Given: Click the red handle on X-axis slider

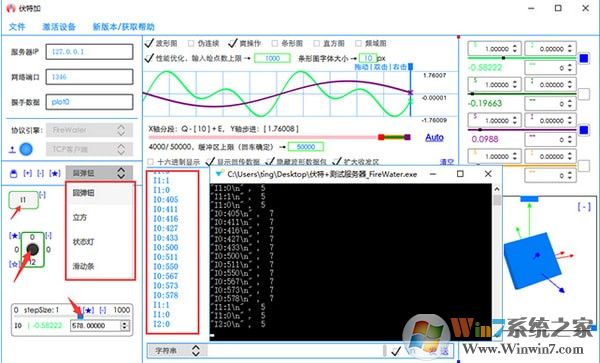Looking at the screenshot, I should point(381,137).
